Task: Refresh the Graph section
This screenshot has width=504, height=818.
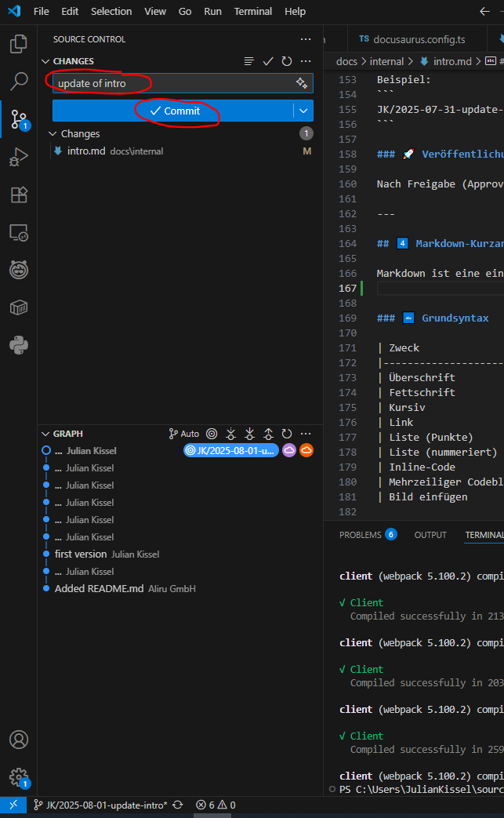Action: click(287, 434)
